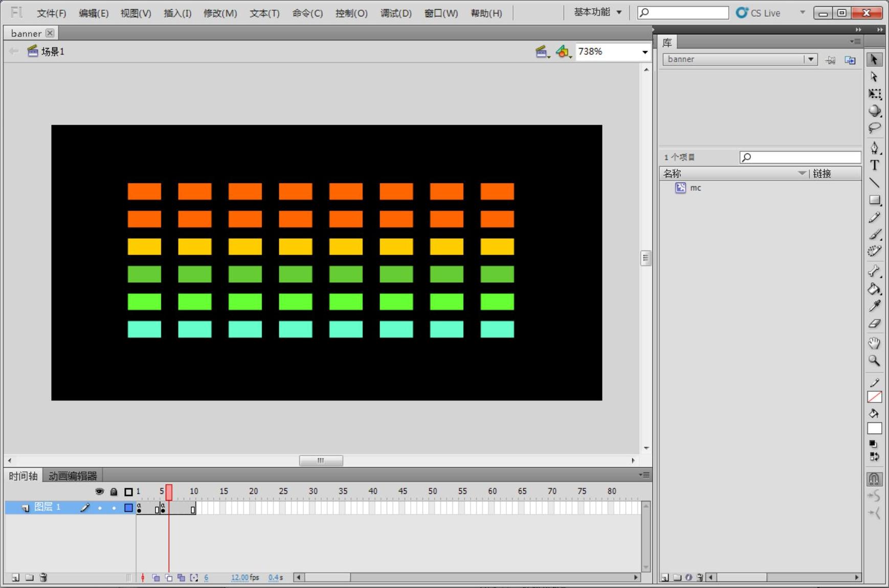Click the Smooth option in the tools panel
The height and width of the screenshot is (588, 889).
874,495
